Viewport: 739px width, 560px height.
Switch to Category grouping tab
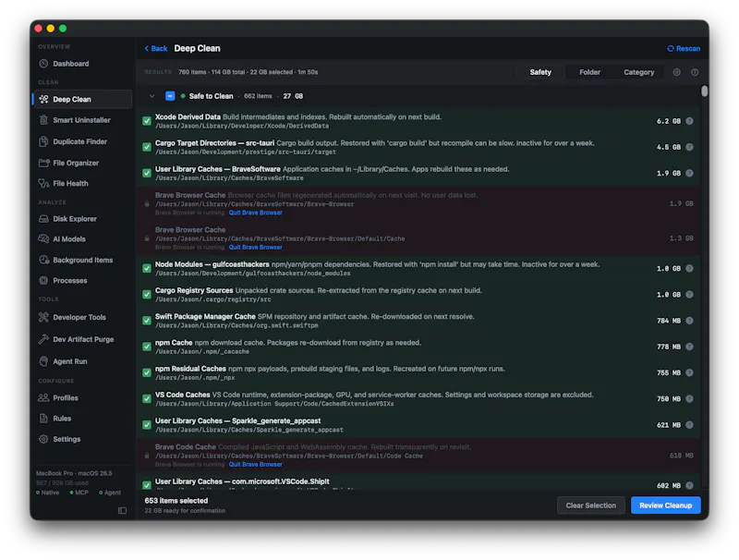(x=638, y=72)
